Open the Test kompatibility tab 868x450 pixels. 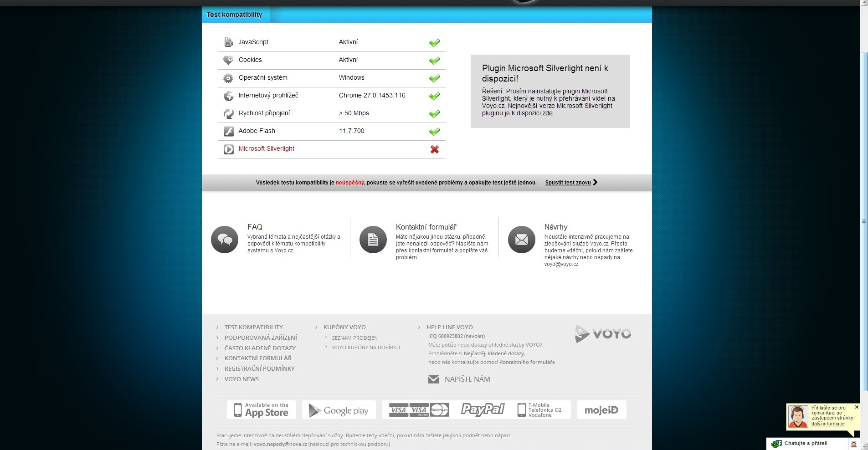tap(235, 15)
